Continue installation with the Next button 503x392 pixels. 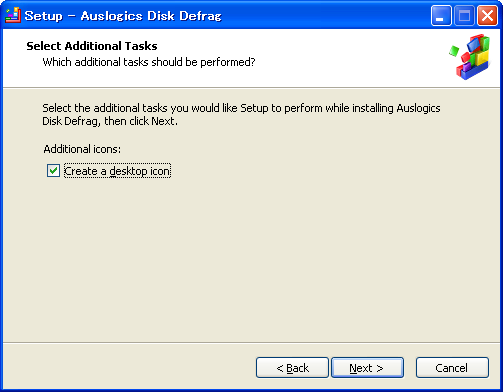coord(367,368)
